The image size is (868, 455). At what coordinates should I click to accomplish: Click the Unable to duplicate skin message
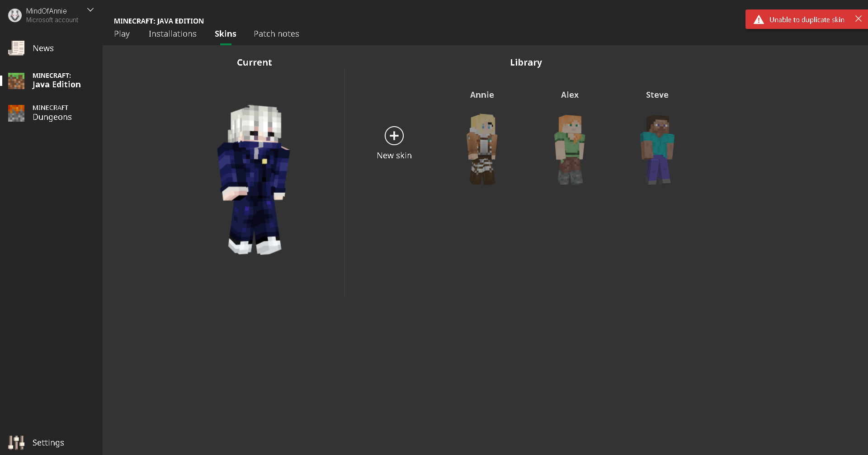point(807,19)
